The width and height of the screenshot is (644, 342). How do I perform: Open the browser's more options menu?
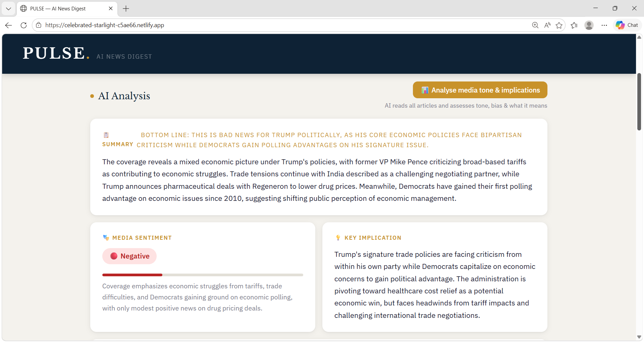click(x=604, y=25)
